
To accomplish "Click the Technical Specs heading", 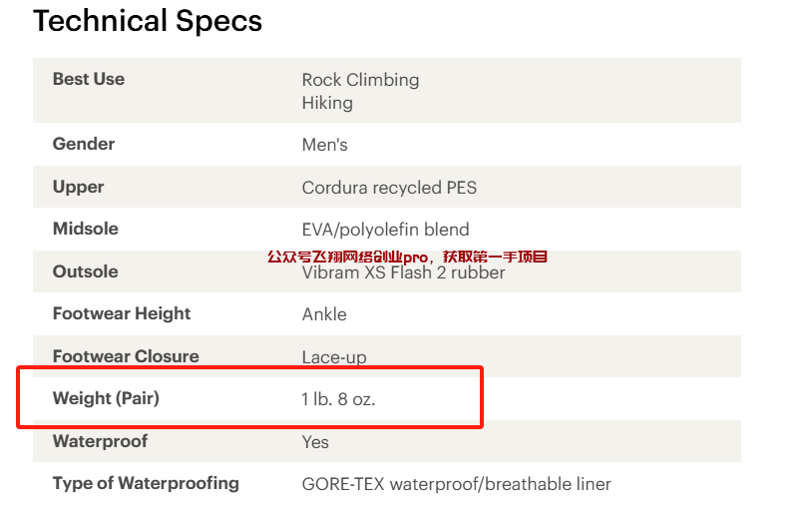I will pyautogui.click(x=148, y=21).
